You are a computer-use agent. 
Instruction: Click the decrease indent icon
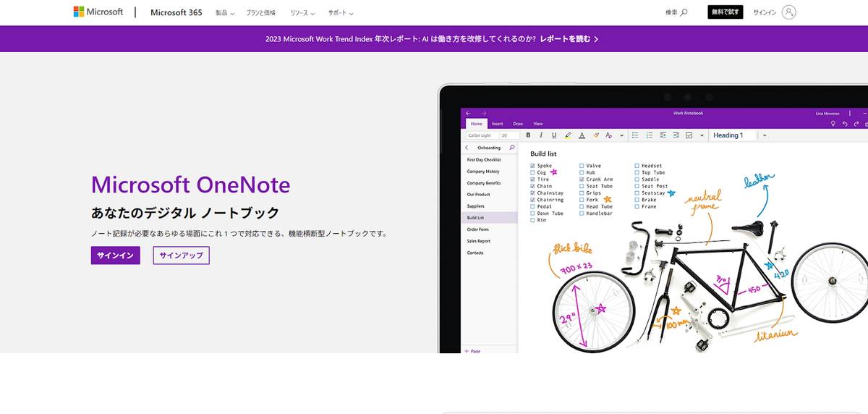click(x=662, y=135)
